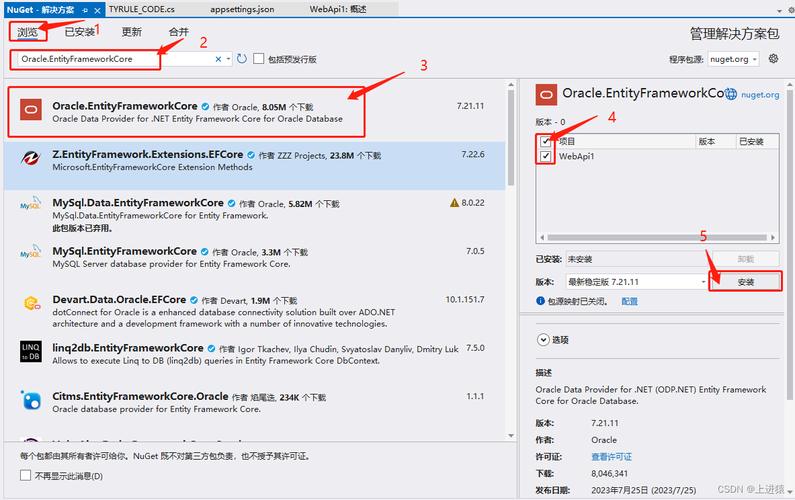Open the TYRULE_CODE.cs document tab

coord(142,9)
